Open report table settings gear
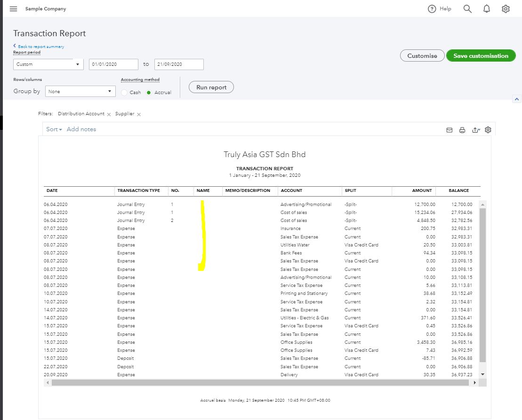The width and height of the screenshot is (522, 420). tap(488, 130)
